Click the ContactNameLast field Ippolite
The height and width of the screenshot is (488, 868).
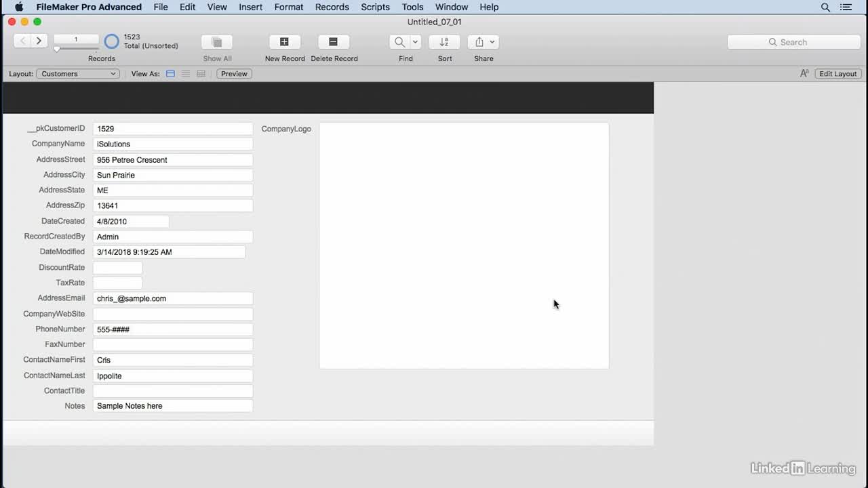(173, 376)
